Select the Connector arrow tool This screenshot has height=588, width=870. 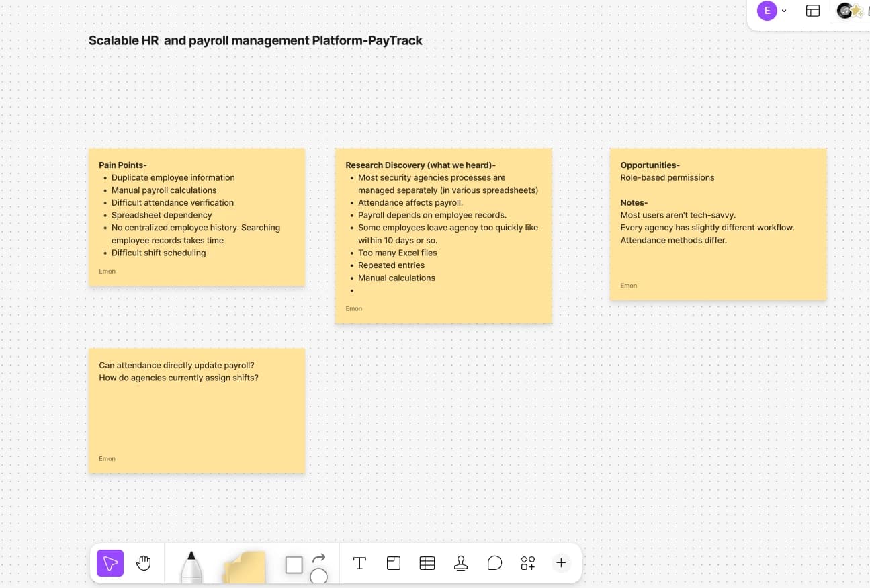[x=319, y=558]
